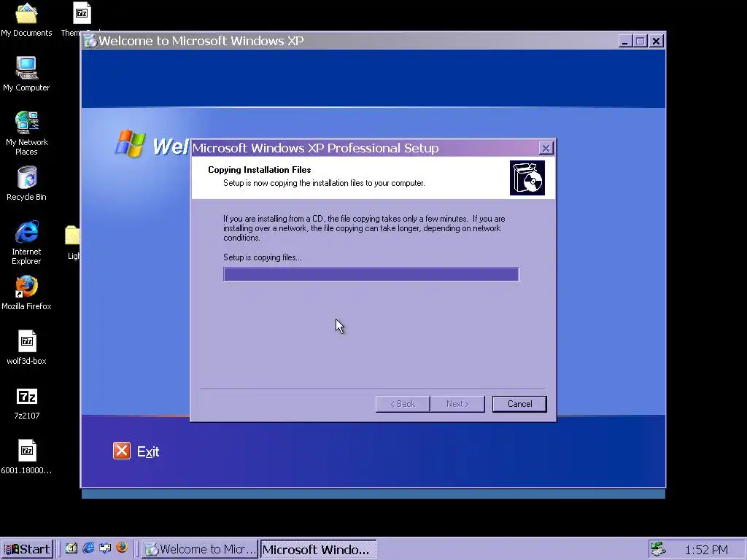The width and height of the screenshot is (747, 560).
Task: Click the Copying Installation Files heading
Action: point(259,170)
